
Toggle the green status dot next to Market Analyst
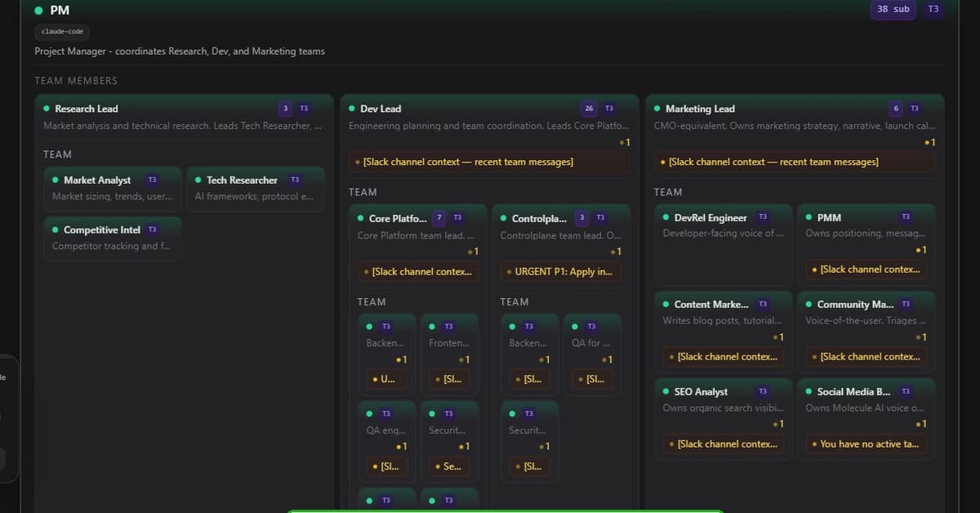56,179
